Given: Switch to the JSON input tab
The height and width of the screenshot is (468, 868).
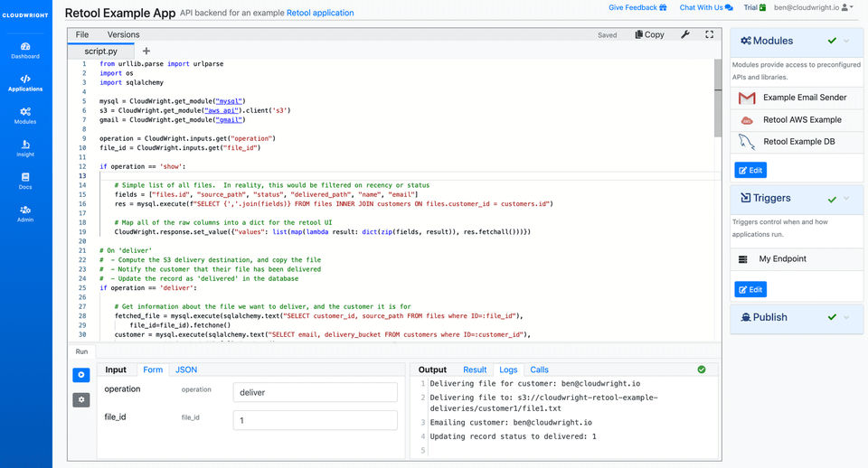Looking at the screenshot, I should click(186, 370).
